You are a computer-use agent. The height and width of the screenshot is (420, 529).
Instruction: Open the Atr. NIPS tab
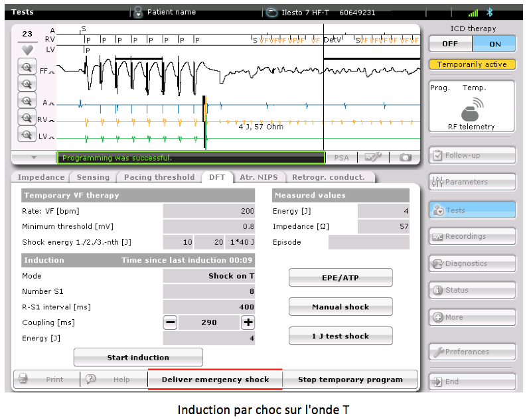[260, 177]
